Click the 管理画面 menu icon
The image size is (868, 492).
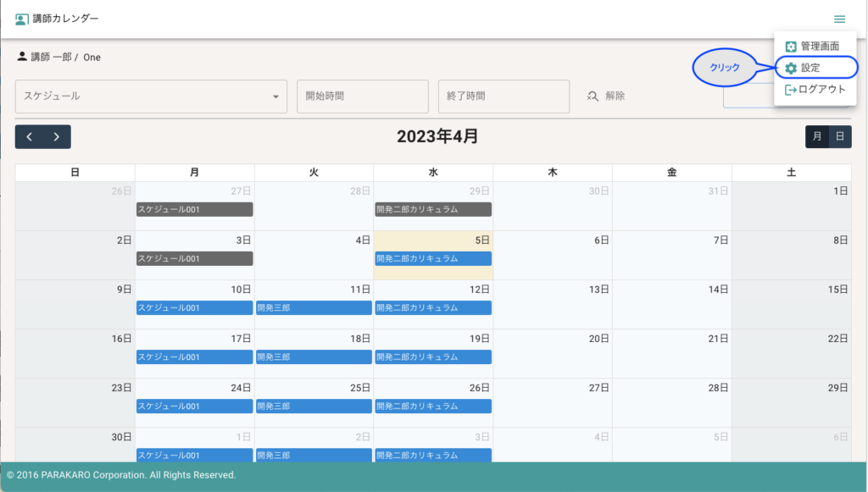(791, 47)
